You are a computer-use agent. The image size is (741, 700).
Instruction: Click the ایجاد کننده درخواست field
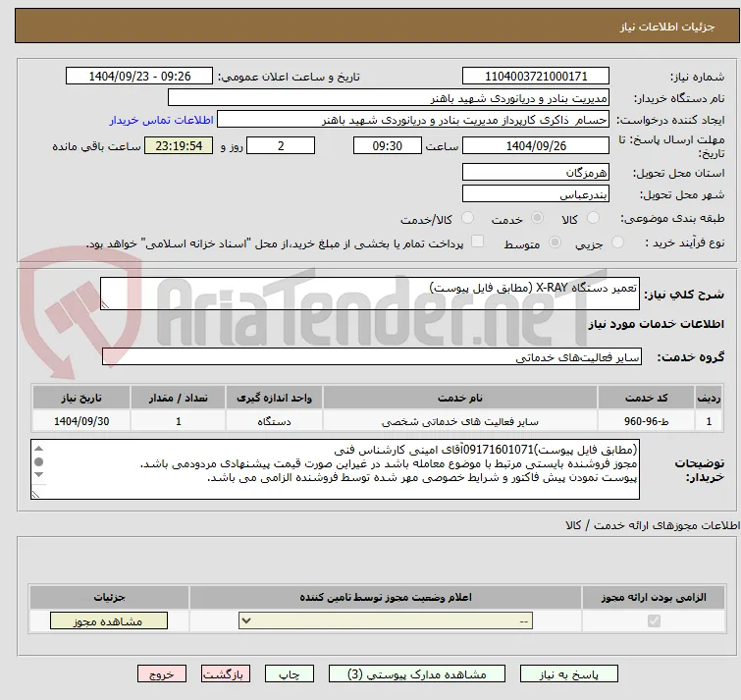pos(412,120)
